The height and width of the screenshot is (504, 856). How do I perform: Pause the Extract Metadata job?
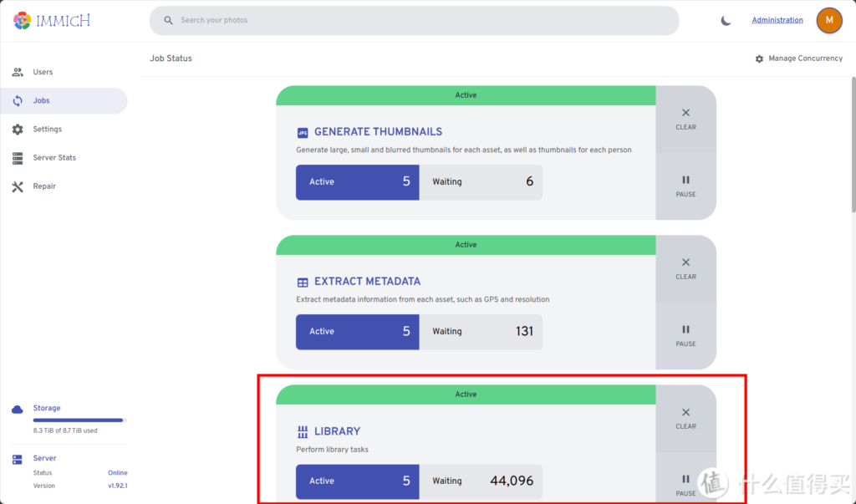point(685,335)
